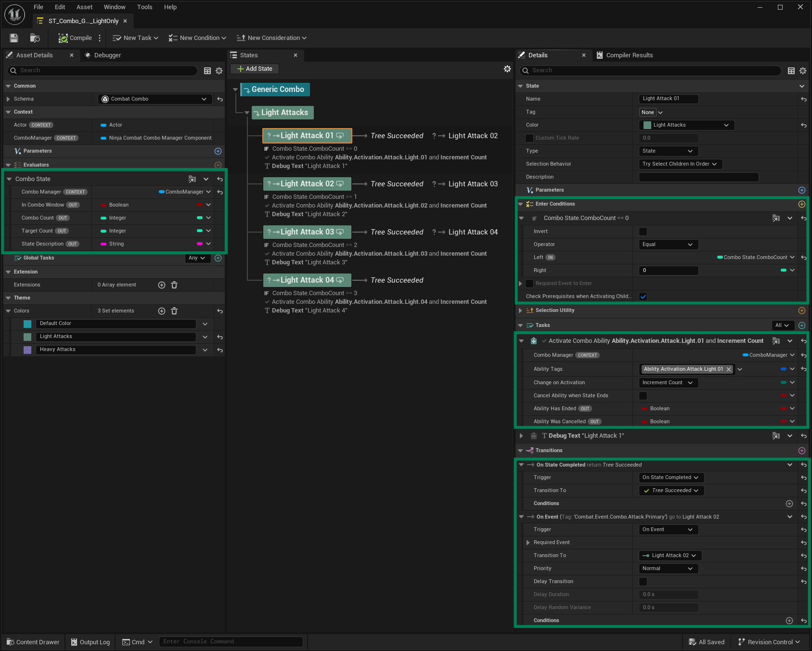
Task: Open Operator Equal dropdown
Action: [x=669, y=245]
